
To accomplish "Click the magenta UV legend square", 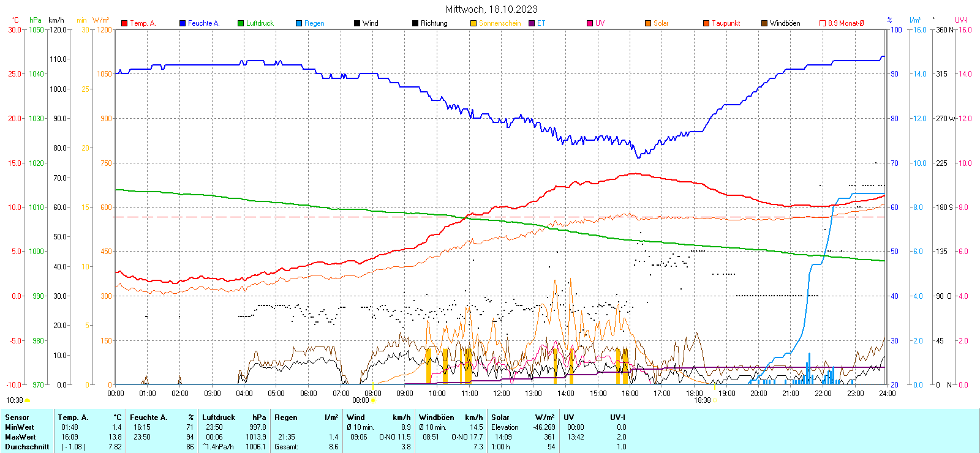I will point(590,23).
